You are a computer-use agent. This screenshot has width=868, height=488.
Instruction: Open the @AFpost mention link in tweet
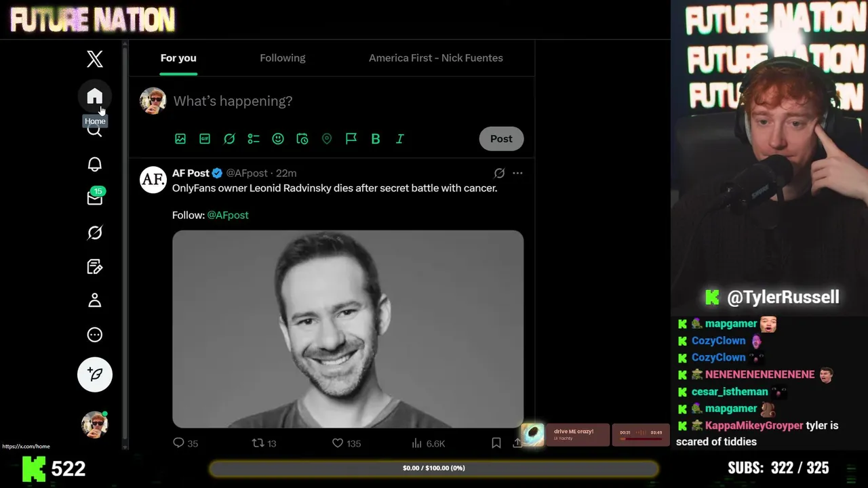pos(228,215)
